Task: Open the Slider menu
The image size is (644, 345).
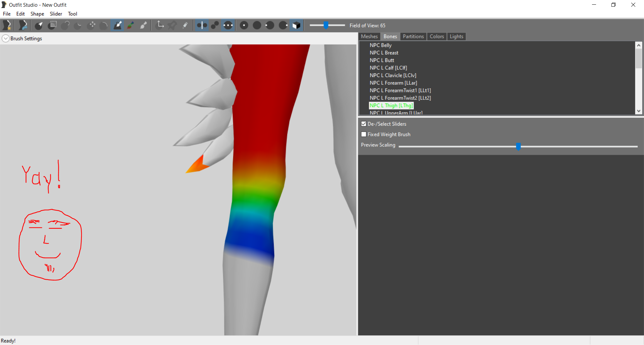Action: coord(56,14)
